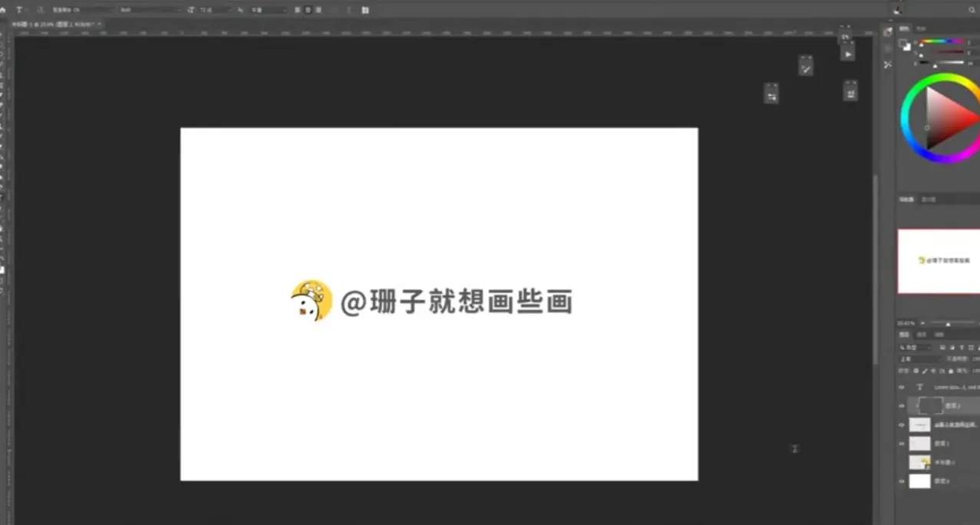The height and width of the screenshot is (525, 980).
Task: Hide the top text layer via its eye icon
Action: [x=901, y=387]
